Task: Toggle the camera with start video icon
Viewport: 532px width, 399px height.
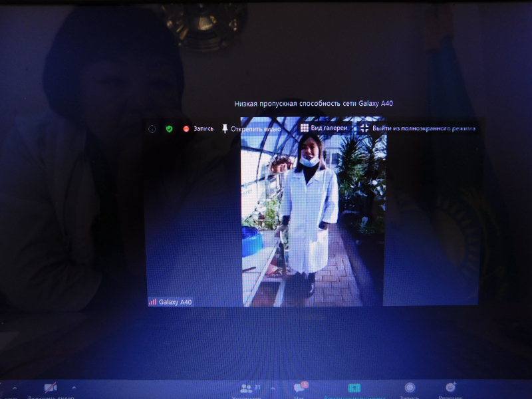Action: pyautogui.click(x=50, y=388)
